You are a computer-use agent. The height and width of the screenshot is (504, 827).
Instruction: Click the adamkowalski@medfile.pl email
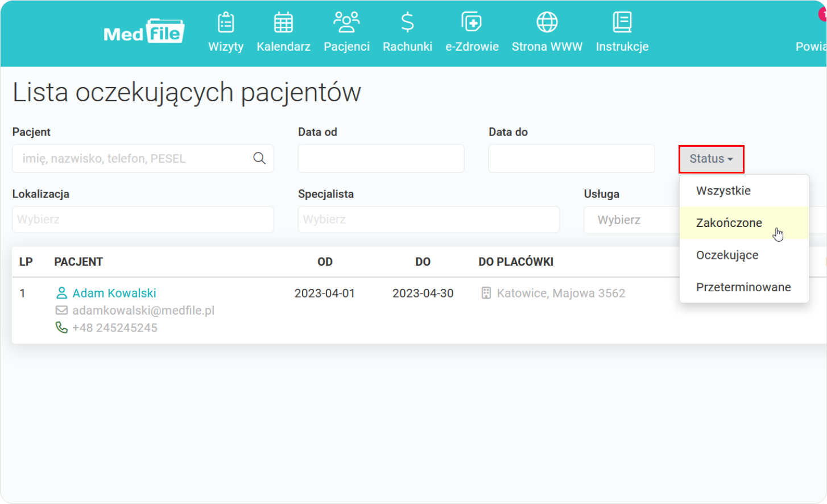point(143,311)
